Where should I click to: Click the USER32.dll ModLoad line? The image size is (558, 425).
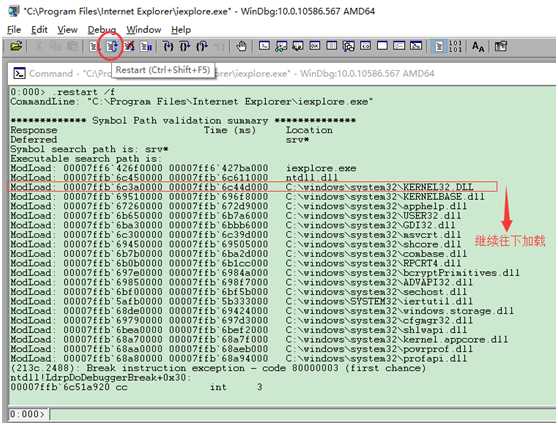pyautogui.click(x=235, y=216)
